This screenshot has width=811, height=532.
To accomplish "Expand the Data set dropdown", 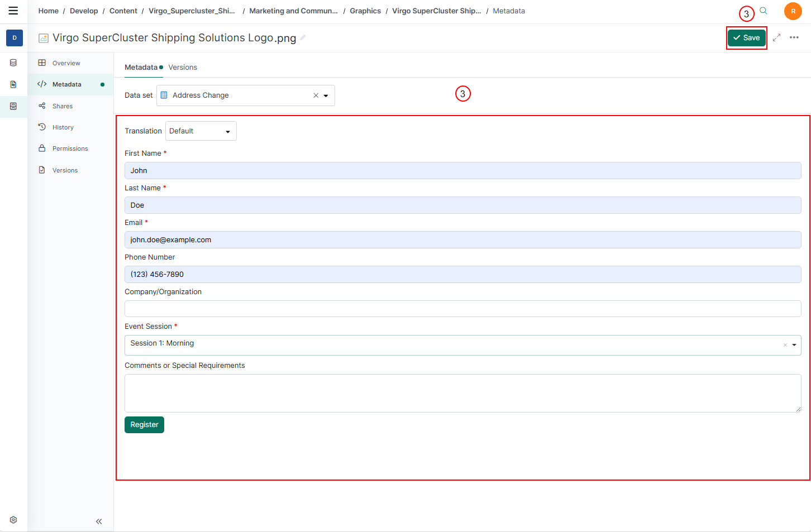I will (326, 95).
